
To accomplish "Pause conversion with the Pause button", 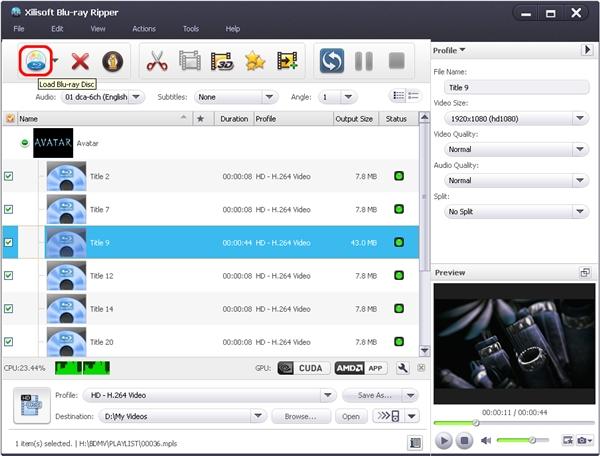I will click(x=364, y=61).
